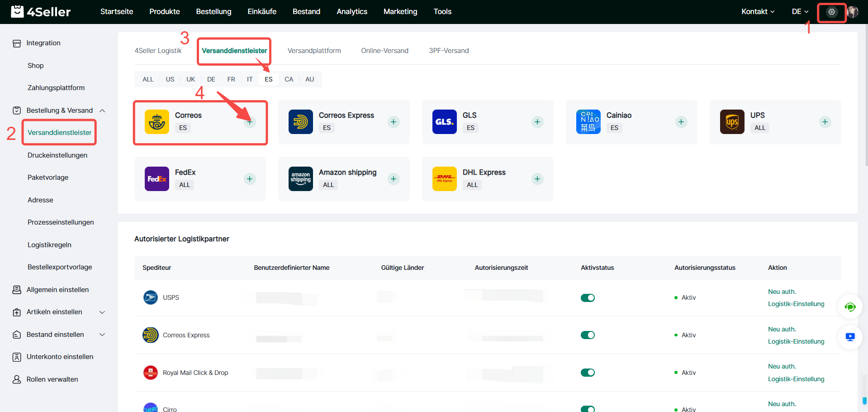Select the DE country filter

(x=211, y=79)
